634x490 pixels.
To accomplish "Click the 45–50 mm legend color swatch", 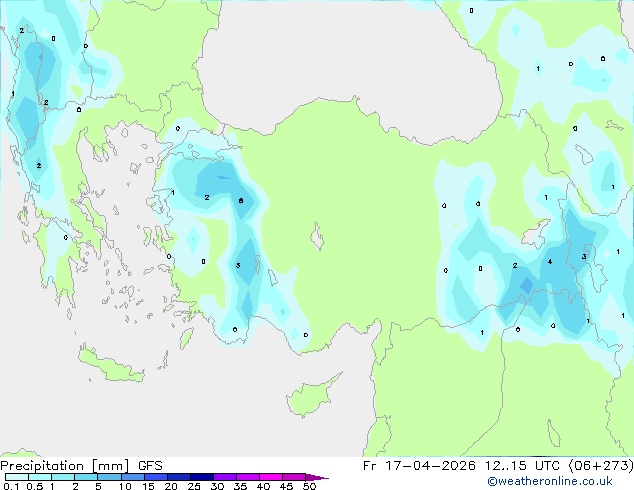I will [294, 477].
